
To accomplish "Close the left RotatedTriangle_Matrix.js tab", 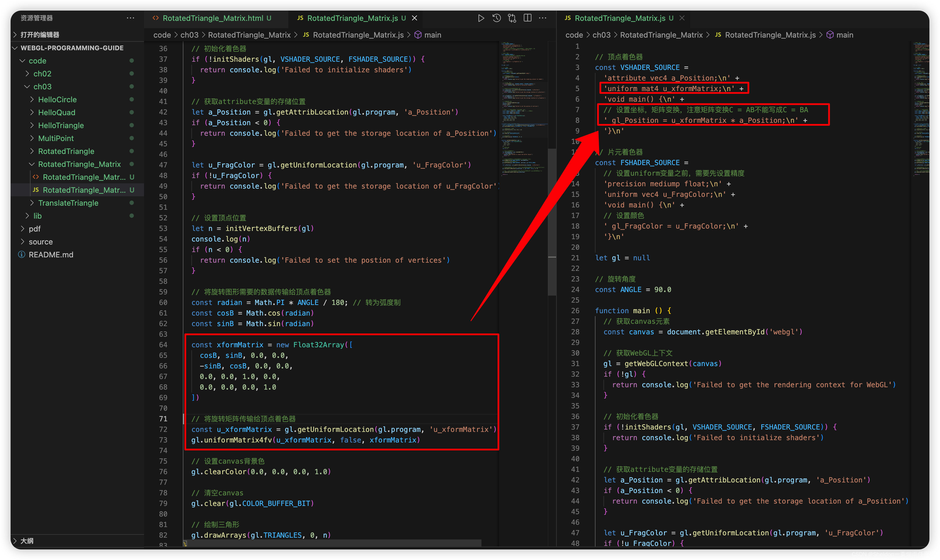I will coord(414,18).
